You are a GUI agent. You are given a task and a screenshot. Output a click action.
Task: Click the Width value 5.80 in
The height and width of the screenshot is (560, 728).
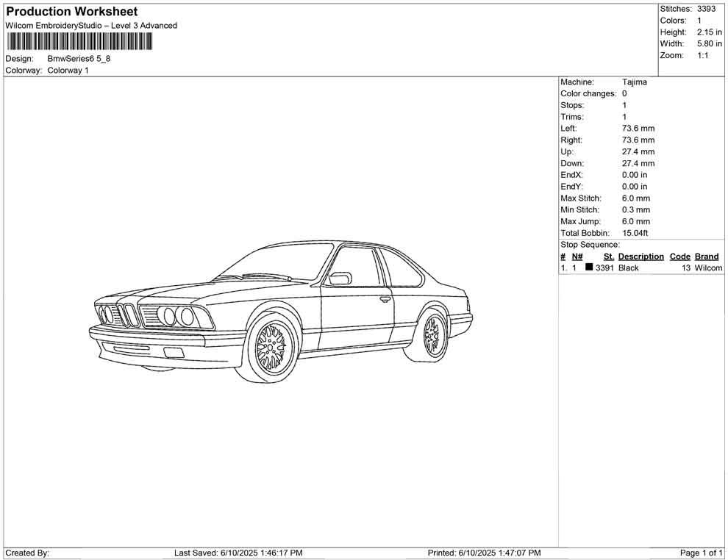point(709,43)
